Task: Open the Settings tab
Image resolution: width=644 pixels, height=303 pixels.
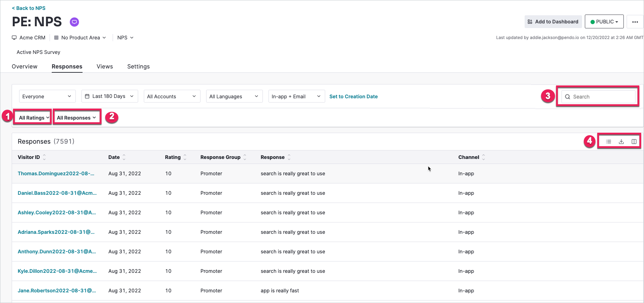Action: coord(139,67)
